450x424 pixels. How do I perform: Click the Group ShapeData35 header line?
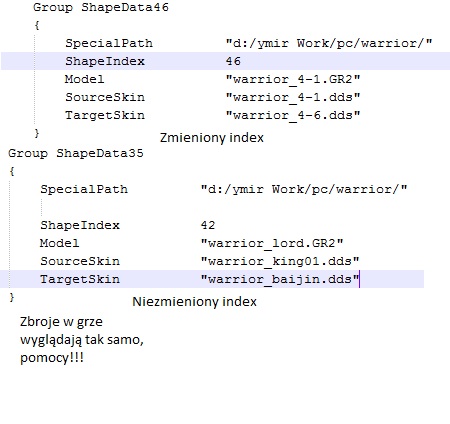76,153
